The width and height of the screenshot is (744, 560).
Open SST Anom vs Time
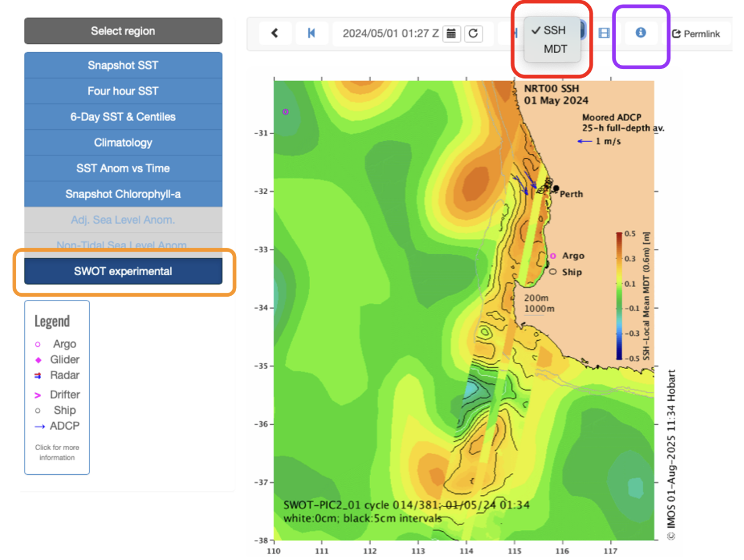click(123, 168)
